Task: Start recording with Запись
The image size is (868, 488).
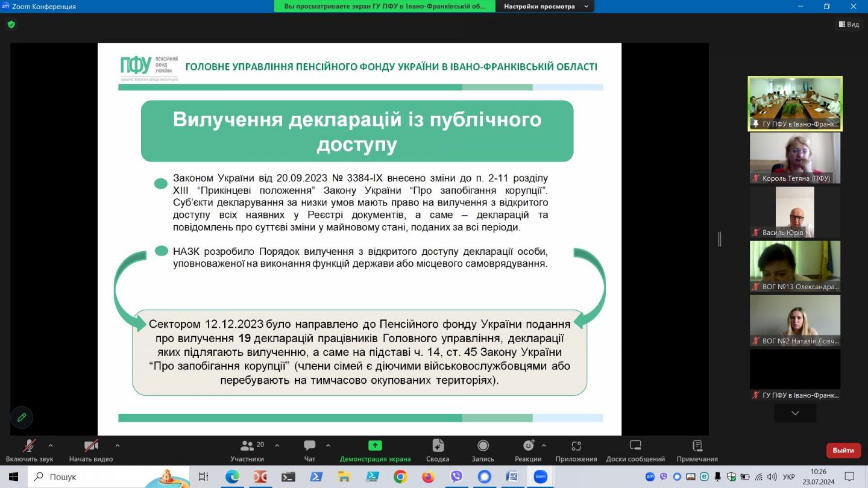Action: click(483, 451)
